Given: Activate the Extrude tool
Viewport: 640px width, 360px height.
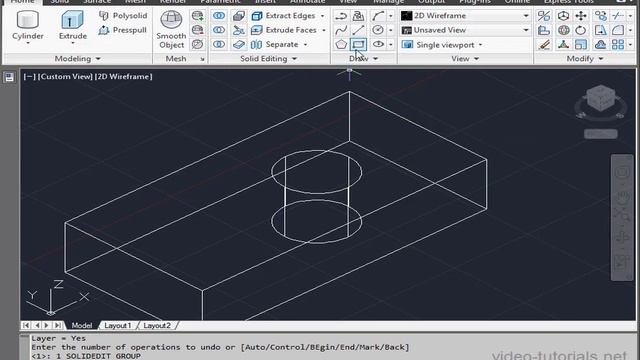Looking at the screenshot, I should click(x=73, y=24).
